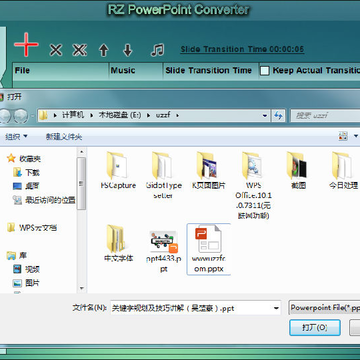
Task: Select the WPS Office.10.1.0.7311 folder
Action: pos(253,185)
